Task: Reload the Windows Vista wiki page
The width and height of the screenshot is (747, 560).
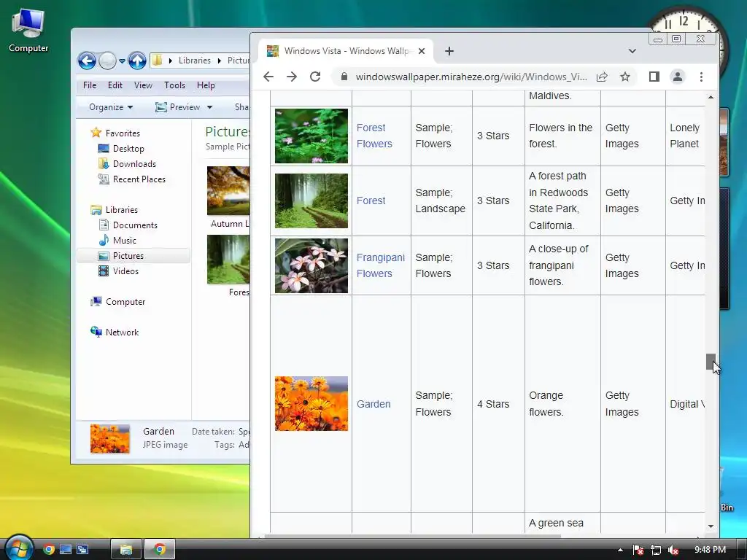Action: (315, 77)
